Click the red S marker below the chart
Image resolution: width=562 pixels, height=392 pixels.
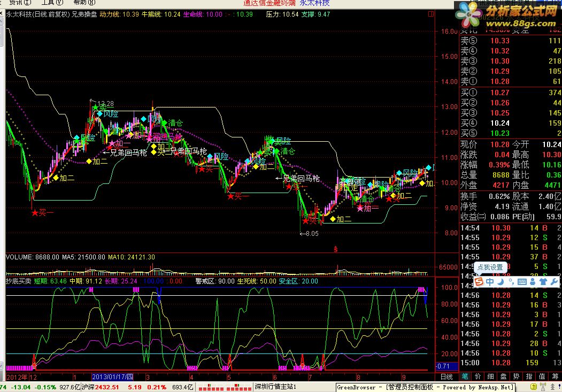pyautogui.click(x=335, y=249)
